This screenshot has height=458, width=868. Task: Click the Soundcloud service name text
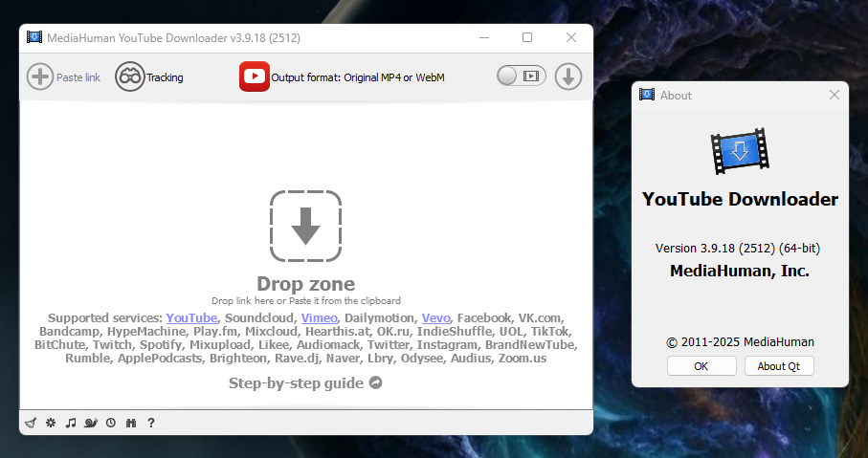click(x=259, y=318)
